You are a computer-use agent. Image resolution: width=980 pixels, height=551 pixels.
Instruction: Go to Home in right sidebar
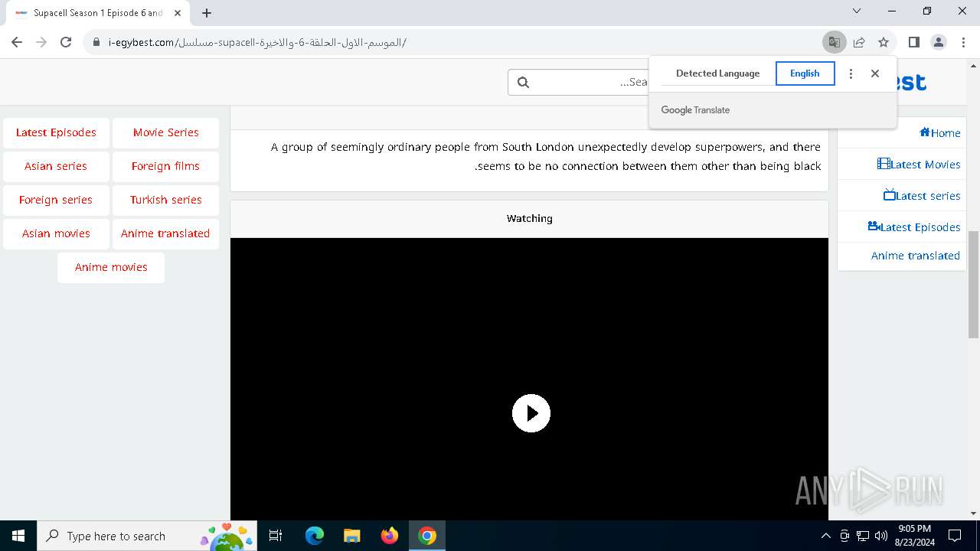point(940,132)
